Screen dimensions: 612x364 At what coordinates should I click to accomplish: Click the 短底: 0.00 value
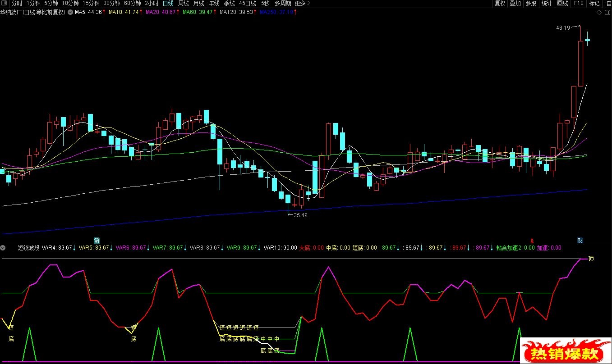coord(365,248)
